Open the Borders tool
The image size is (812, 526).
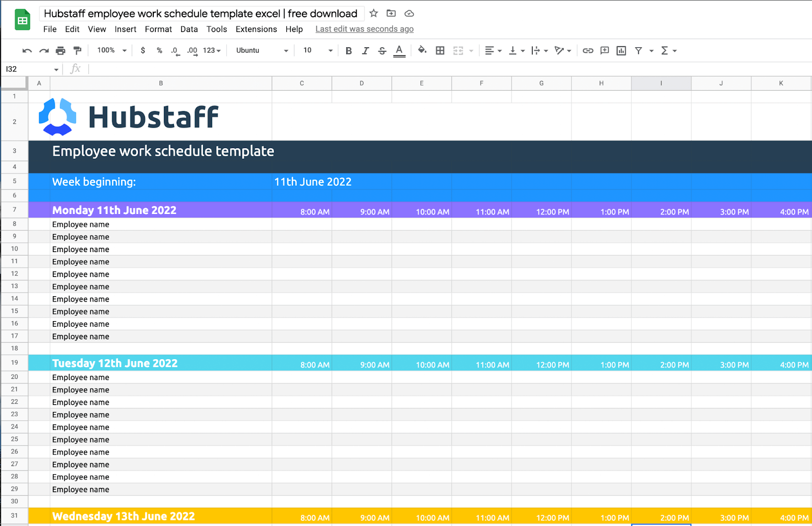[439, 50]
